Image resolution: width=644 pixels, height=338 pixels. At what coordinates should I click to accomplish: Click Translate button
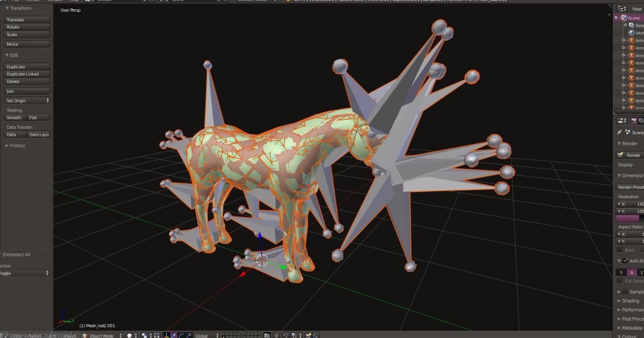(x=27, y=20)
